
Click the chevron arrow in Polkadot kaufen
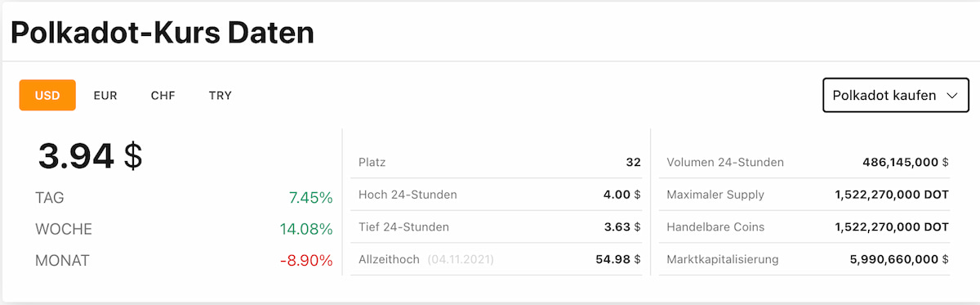point(951,96)
